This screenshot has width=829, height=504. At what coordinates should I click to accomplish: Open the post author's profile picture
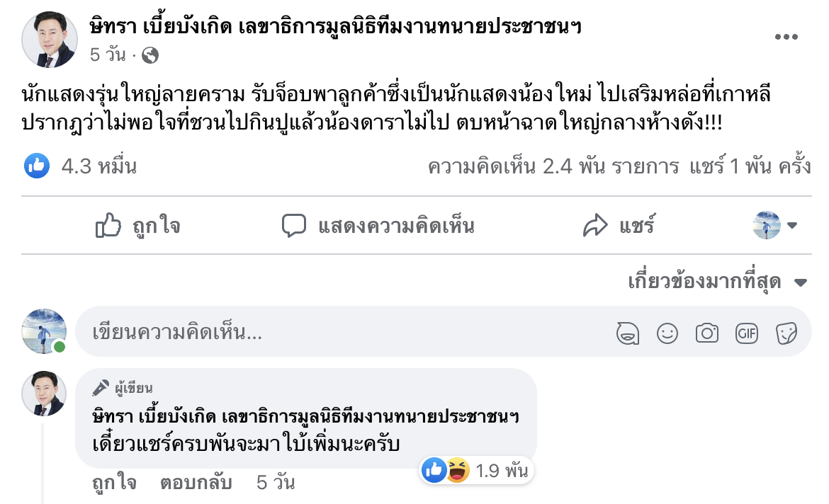[x=49, y=39]
